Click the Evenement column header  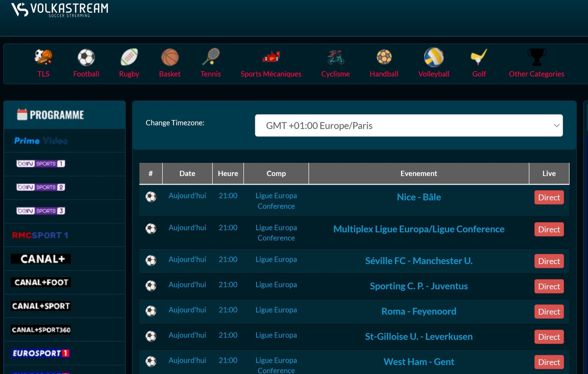pos(419,174)
